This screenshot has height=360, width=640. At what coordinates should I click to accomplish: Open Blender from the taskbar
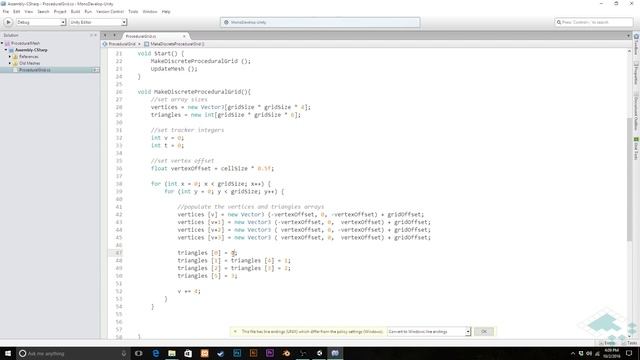[x=286, y=353]
